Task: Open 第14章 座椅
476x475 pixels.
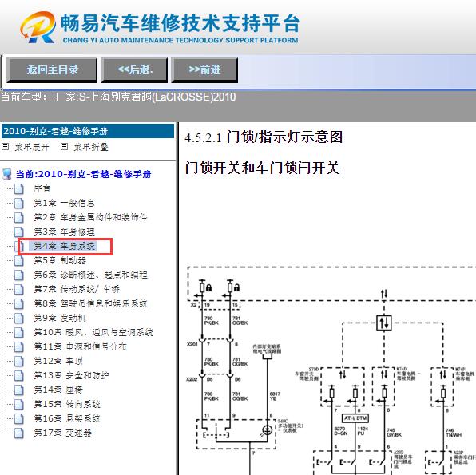Action: coord(58,390)
